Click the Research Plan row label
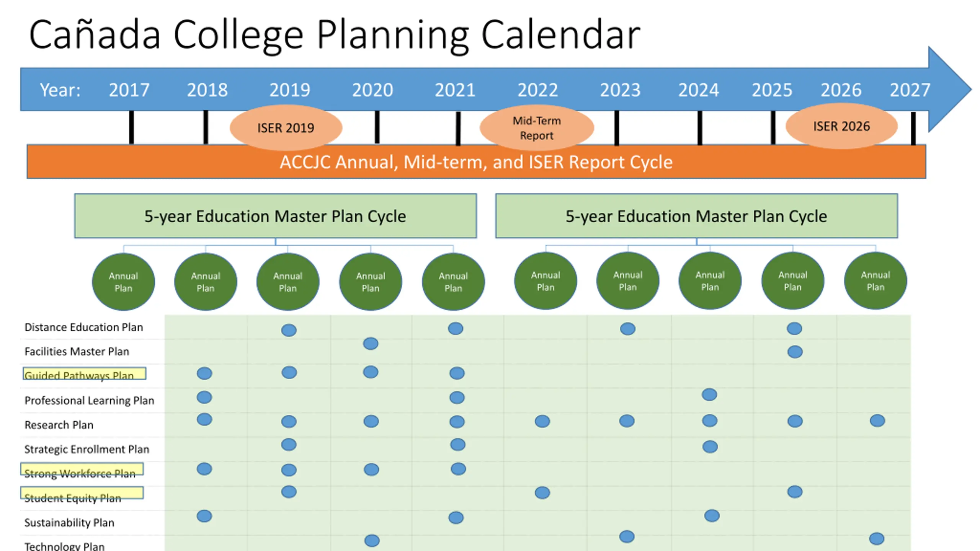This screenshot has height=551, width=980. click(x=59, y=425)
